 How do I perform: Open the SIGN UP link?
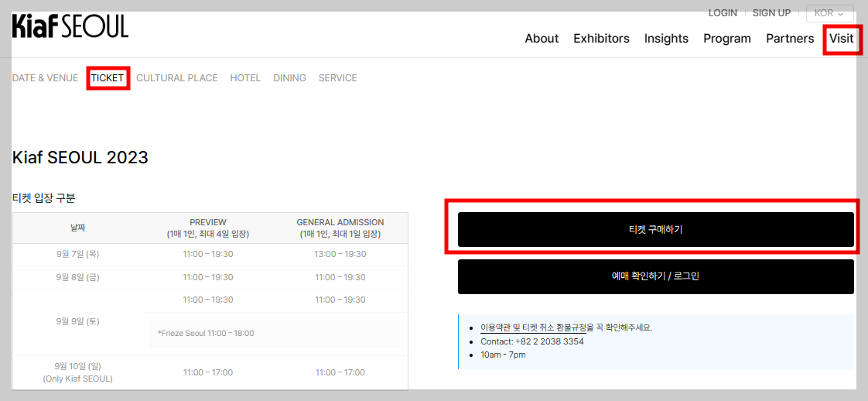click(771, 12)
